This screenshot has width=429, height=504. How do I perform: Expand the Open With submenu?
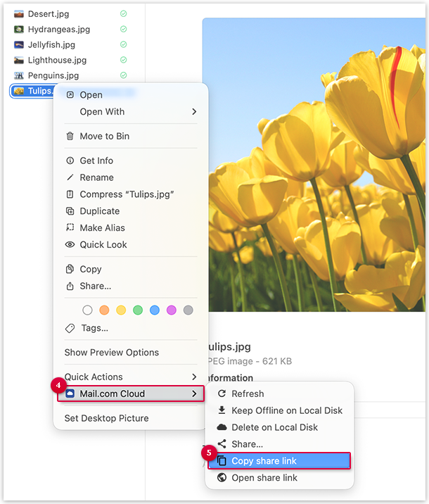[194, 112]
